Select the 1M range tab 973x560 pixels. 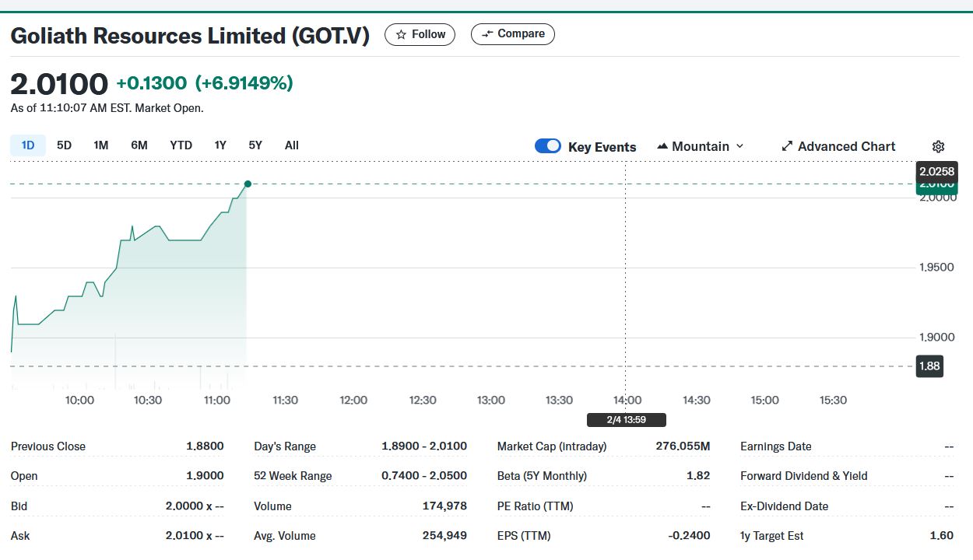pyautogui.click(x=101, y=145)
